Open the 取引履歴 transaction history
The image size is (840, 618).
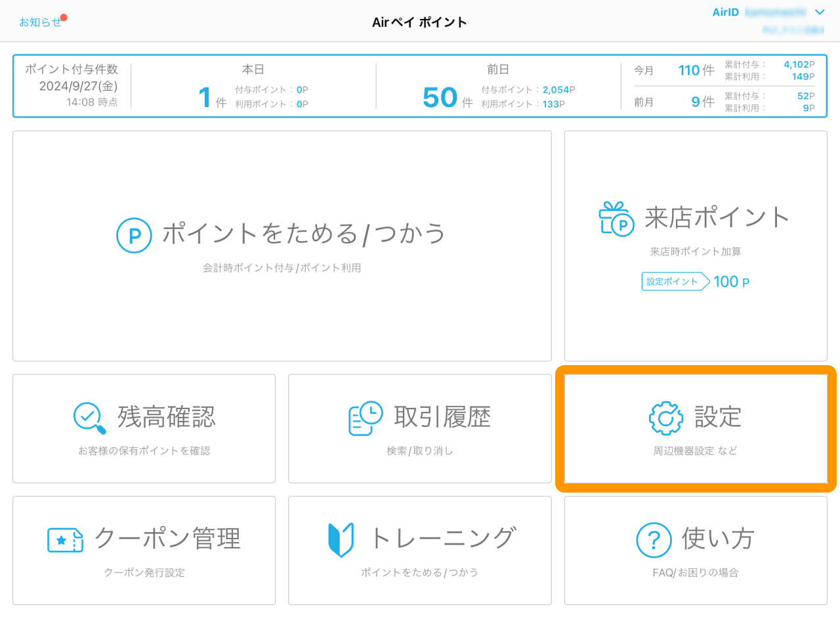pos(419,428)
